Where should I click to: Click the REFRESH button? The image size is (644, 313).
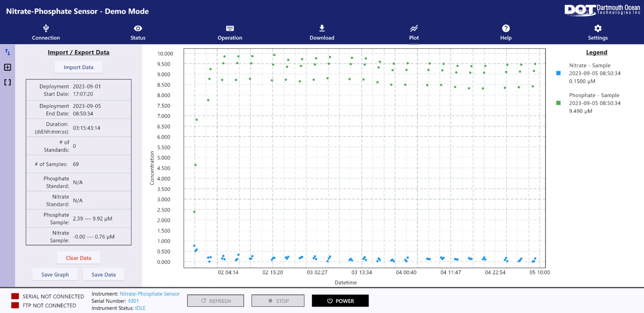[216, 301]
